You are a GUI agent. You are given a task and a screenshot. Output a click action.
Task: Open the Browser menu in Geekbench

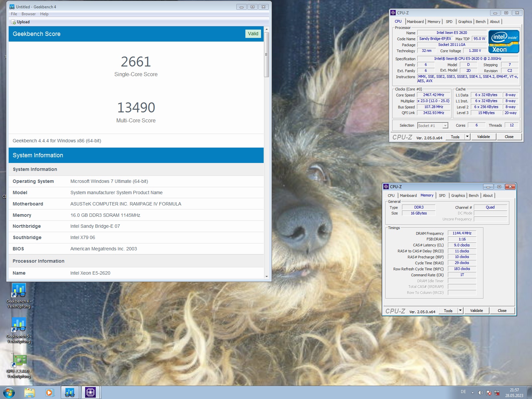click(x=29, y=14)
